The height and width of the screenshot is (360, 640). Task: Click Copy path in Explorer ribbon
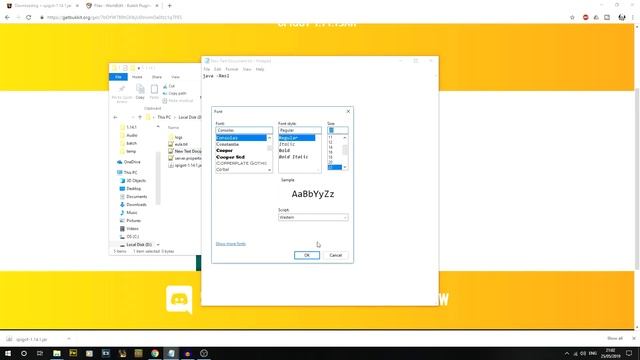pos(175,93)
